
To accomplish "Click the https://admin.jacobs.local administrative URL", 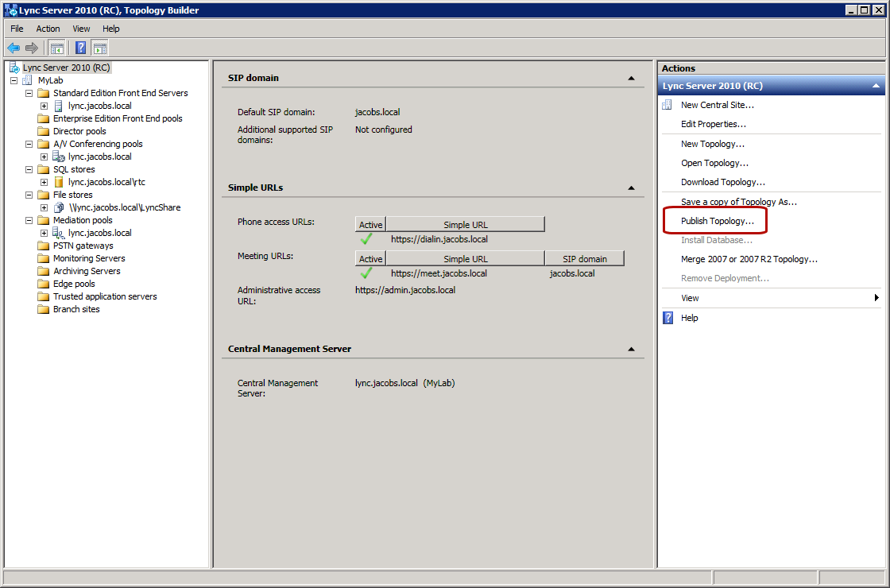I will 405,290.
